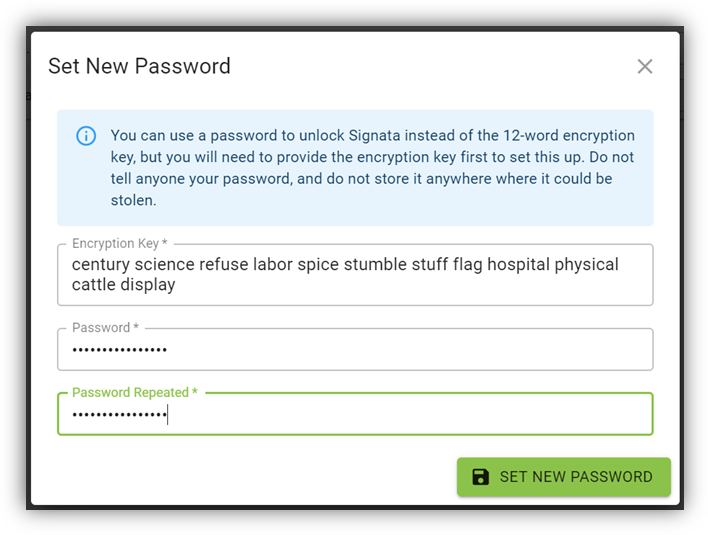The height and width of the screenshot is (535, 708).
Task: Close the Set New Password dialog
Action: tap(645, 67)
